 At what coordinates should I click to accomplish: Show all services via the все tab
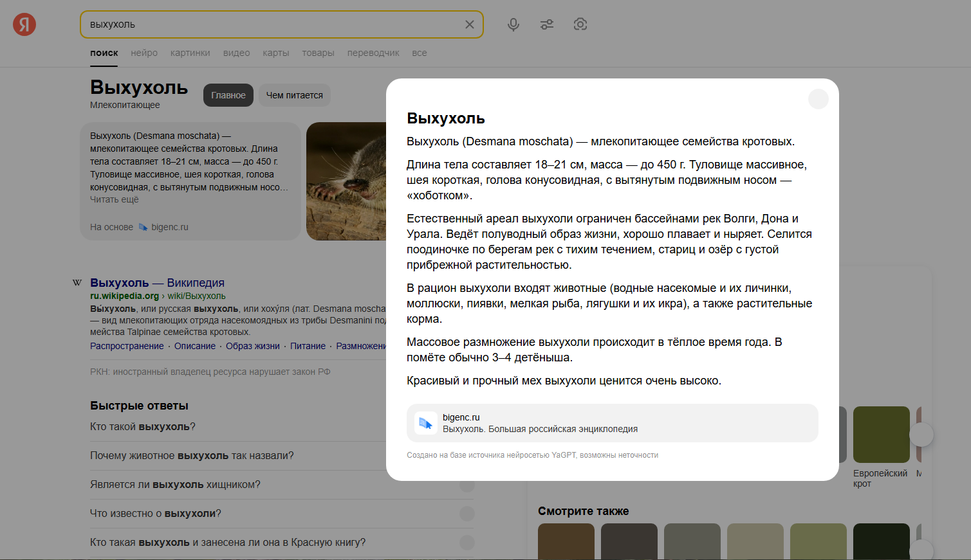coord(420,53)
